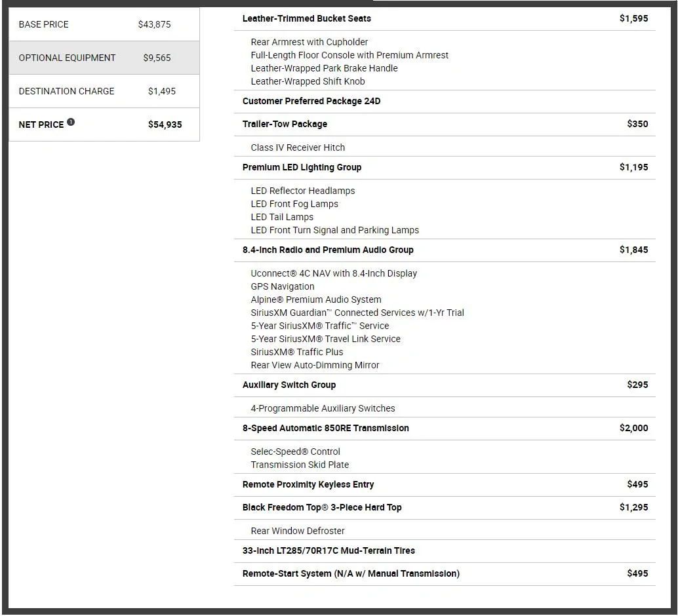Image resolution: width=678 pixels, height=616 pixels.
Task: Click Leather-Wrapped Shift Knob line
Action: click(x=308, y=81)
